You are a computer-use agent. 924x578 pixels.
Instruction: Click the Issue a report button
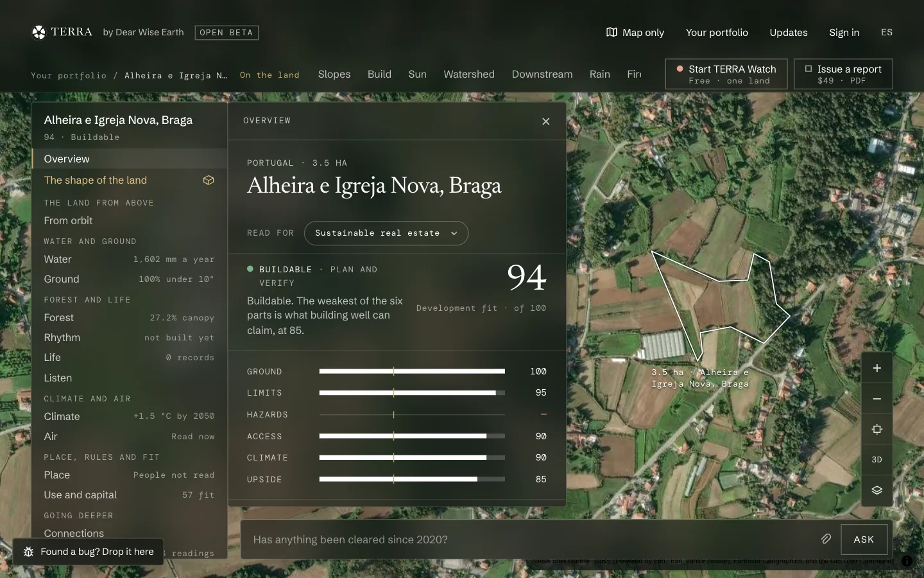pyautogui.click(x=843, y=74)
